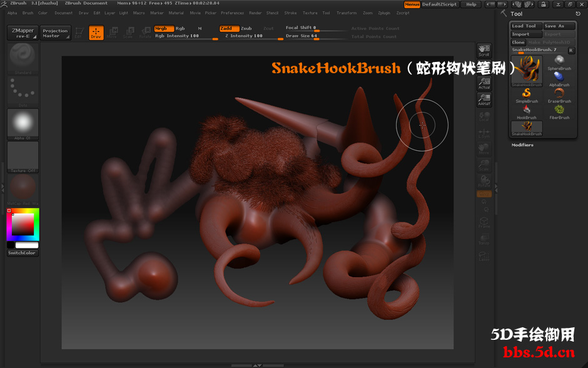Image resolution: width=588 pixels, height=368 pixels.
Task: Toggle the Rgb mode button
Action: tap(180, 29)
